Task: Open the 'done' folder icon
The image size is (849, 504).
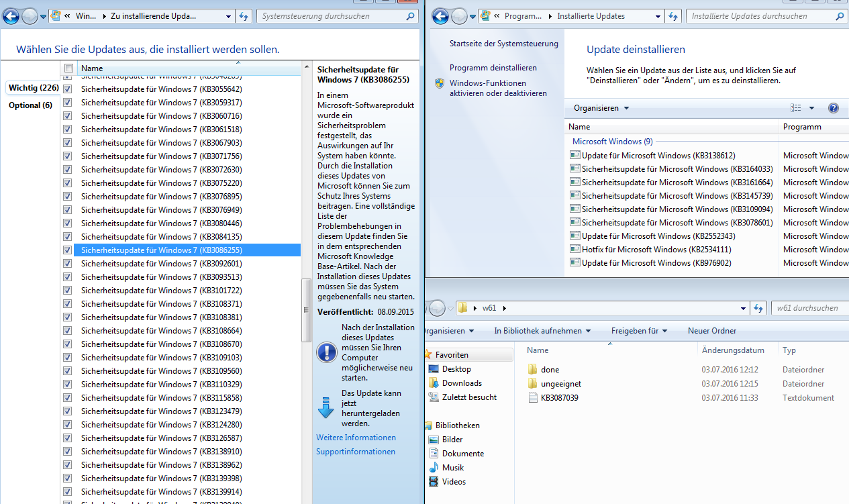Action: (x=533, y=370)
